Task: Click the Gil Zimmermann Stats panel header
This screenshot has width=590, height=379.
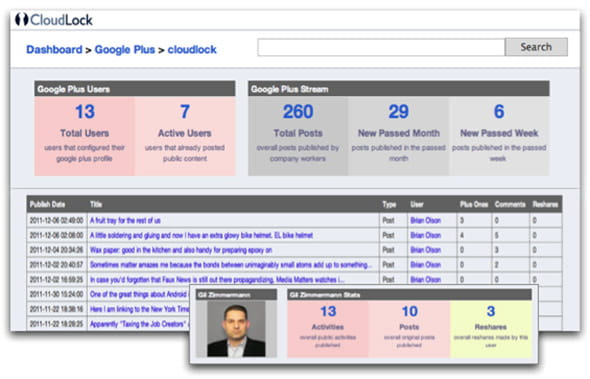Action: [409, 295]
